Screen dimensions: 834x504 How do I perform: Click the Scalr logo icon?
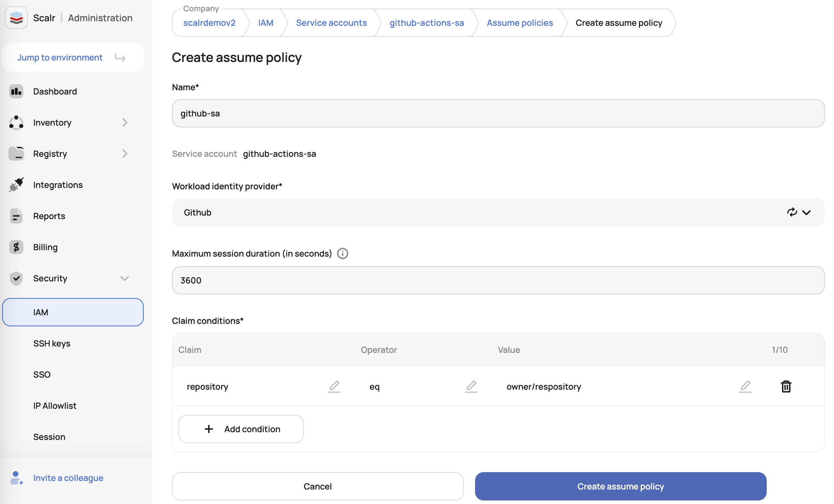16,18
